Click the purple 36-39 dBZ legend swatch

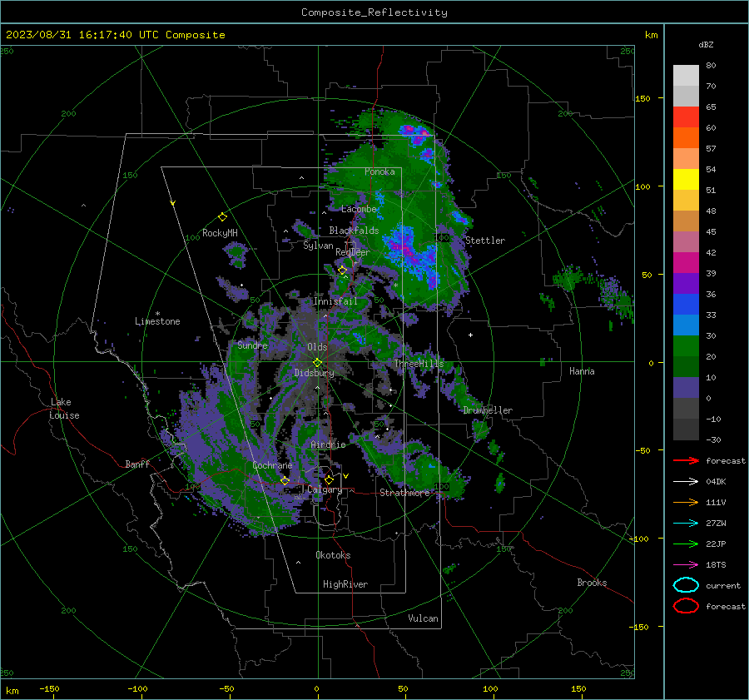click(x=686, y=283)
